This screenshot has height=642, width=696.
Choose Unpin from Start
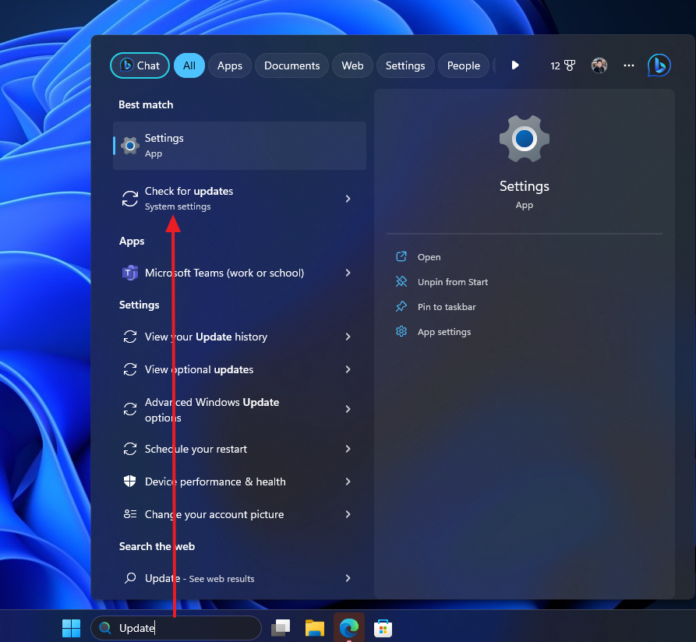click(x=452, y=282)
